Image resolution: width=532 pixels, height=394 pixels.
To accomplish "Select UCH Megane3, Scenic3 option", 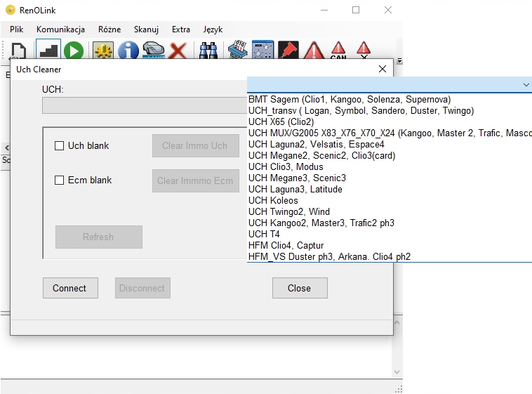I will point(390,178).
